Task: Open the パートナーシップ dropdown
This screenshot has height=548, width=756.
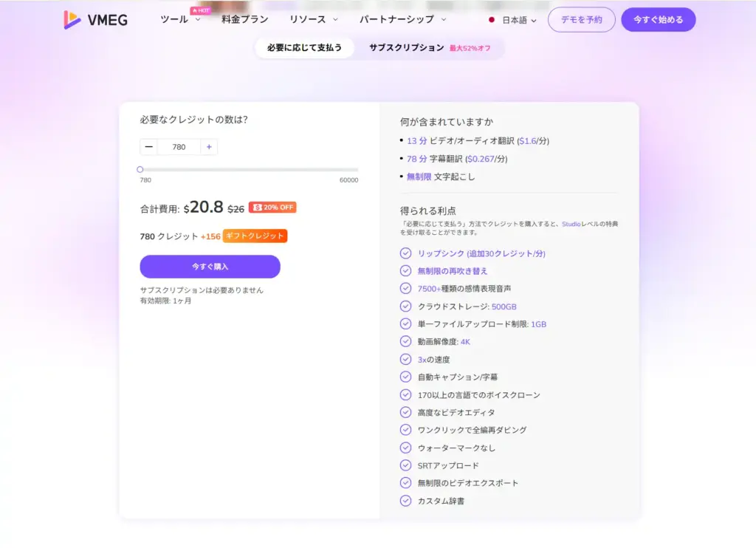Action: pyautogui.click(x=403, y=20)
